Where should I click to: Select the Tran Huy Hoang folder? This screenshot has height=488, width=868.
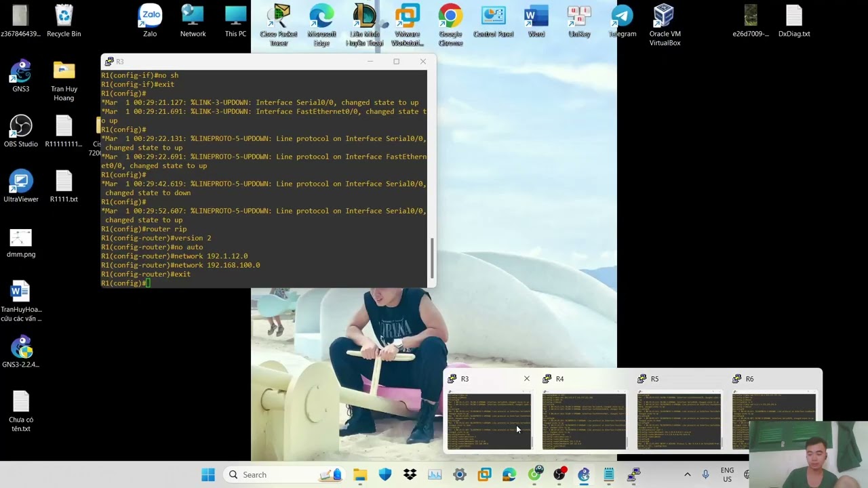(64, 81)
